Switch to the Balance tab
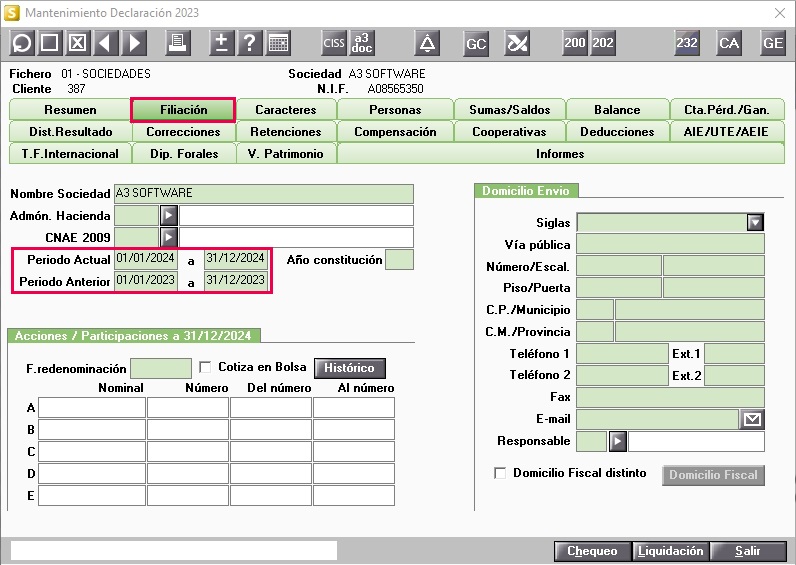796x565 pixels. (x=617, y=110)
